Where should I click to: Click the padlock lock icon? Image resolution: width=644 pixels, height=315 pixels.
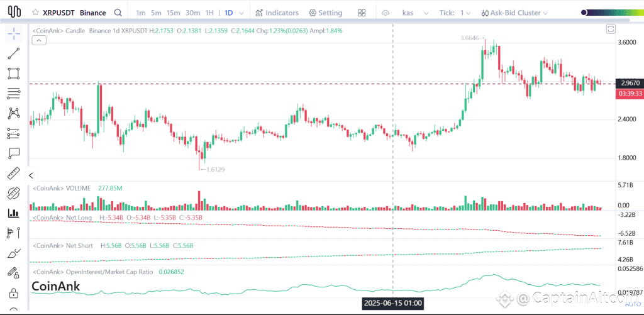[x=14, y=293]
